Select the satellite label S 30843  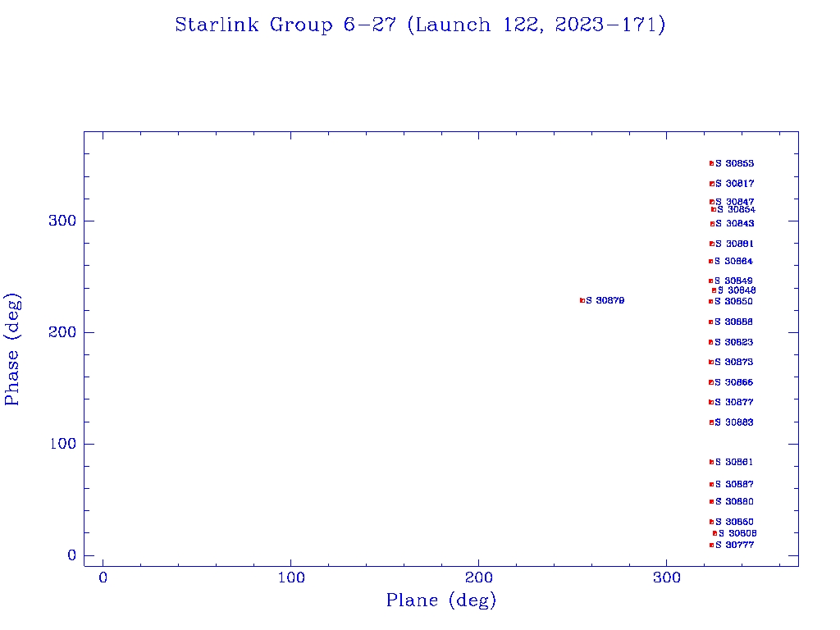(735, 223)
